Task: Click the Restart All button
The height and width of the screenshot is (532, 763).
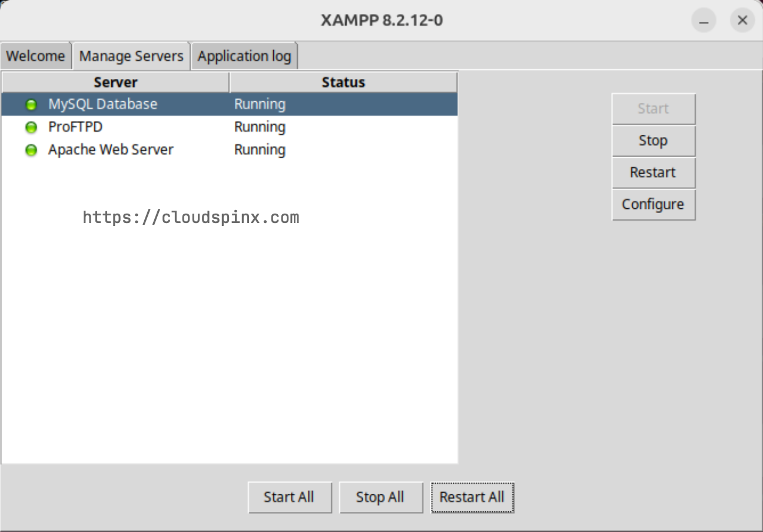Action: point(472,497)
